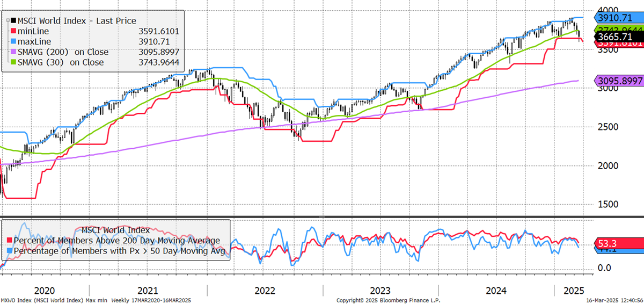This screenshot has height=304, width=644.
Task: Click the 'MXWO Index' footer description text
Action: click(96, 301)
